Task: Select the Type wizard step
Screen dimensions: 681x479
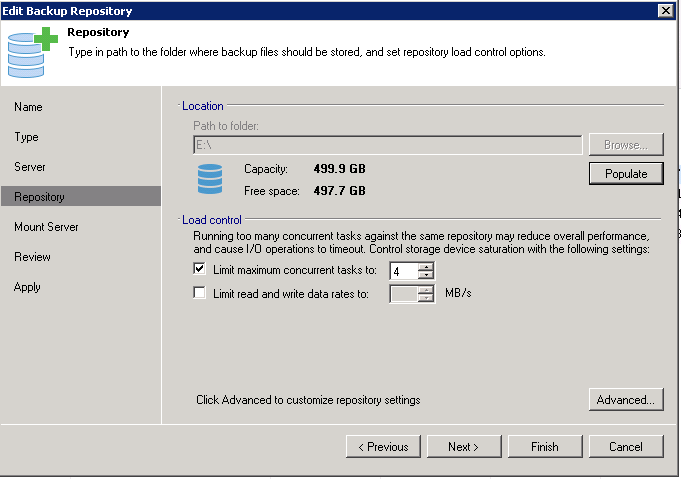Action: point(27,137)
